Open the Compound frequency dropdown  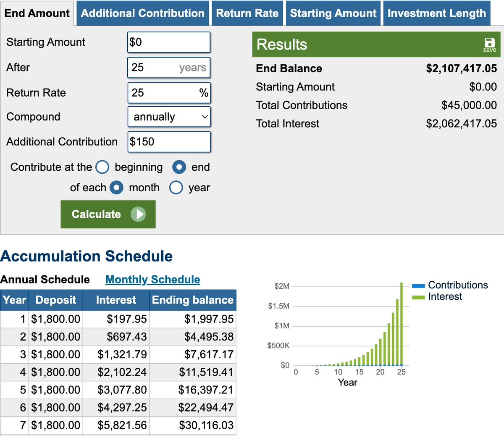click(169, 117)
